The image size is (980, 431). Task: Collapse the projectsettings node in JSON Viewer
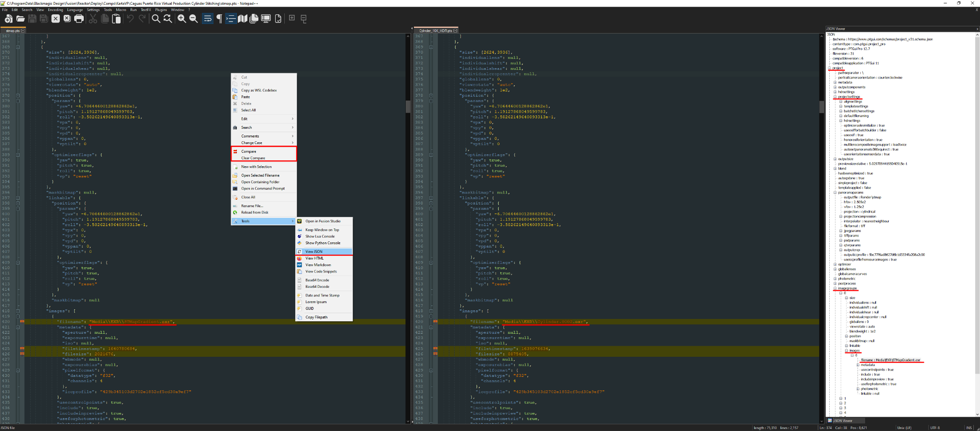click(835, 97)
